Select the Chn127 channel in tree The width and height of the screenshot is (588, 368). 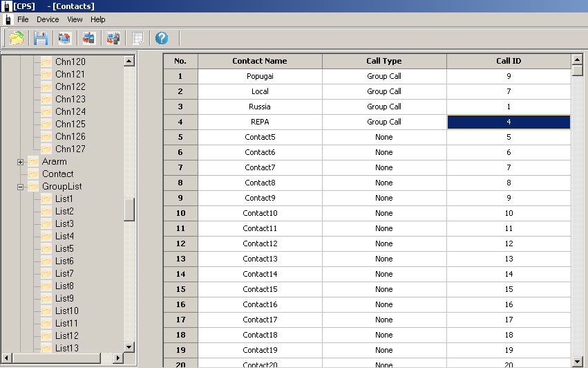(x=70, y=149)
